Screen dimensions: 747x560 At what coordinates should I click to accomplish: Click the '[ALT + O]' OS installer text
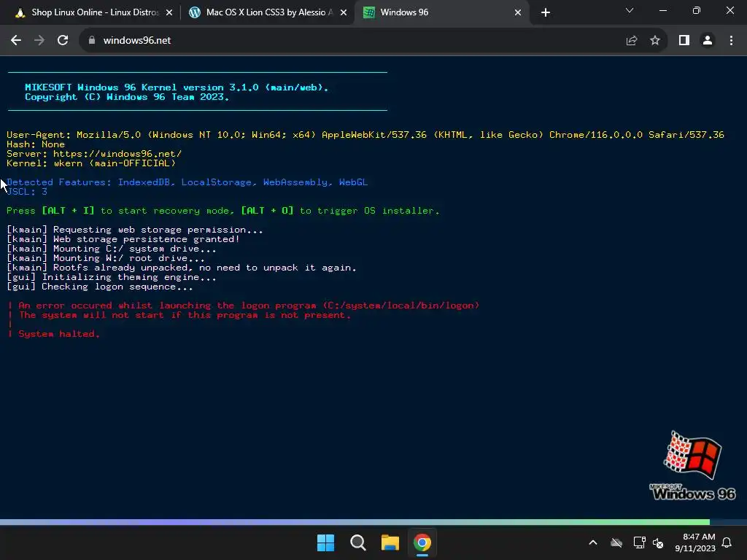[267, 211]
